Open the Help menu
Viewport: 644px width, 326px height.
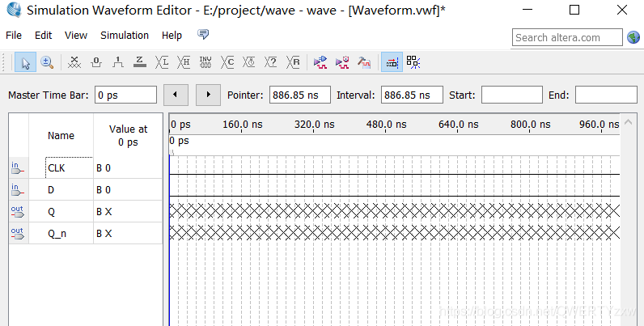(172, 36)
